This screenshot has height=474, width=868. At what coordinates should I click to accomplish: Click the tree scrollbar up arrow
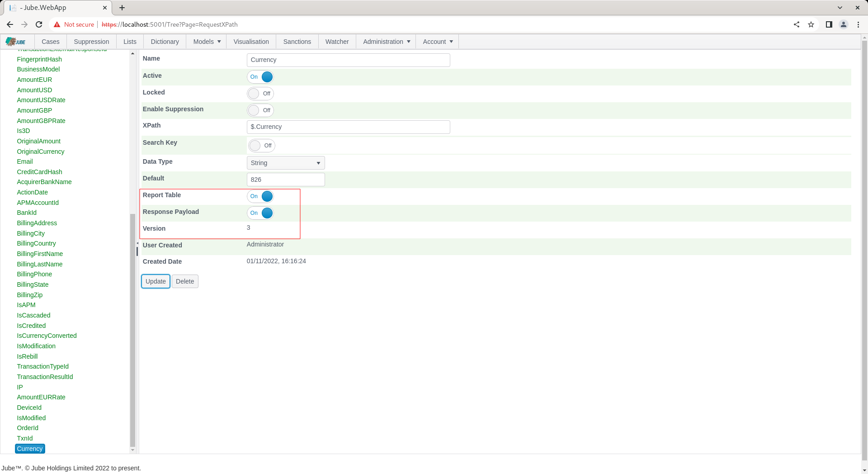(x=132, y=53)
